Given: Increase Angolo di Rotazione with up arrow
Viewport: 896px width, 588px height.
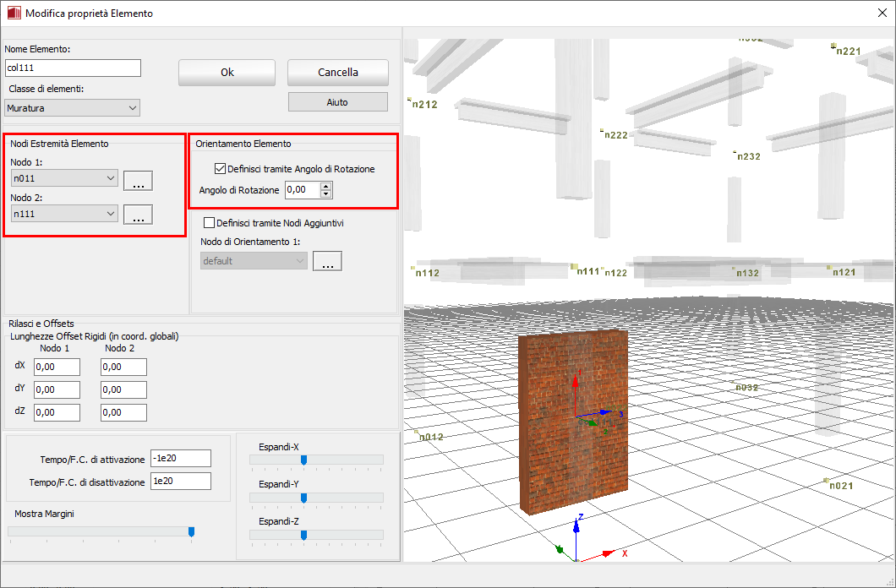Looking at the screenshot, I should tap(326, 186).
